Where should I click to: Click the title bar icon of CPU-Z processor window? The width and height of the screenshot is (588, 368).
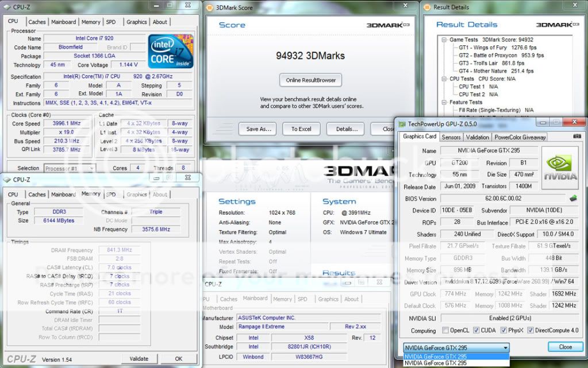tap(7, 7)
